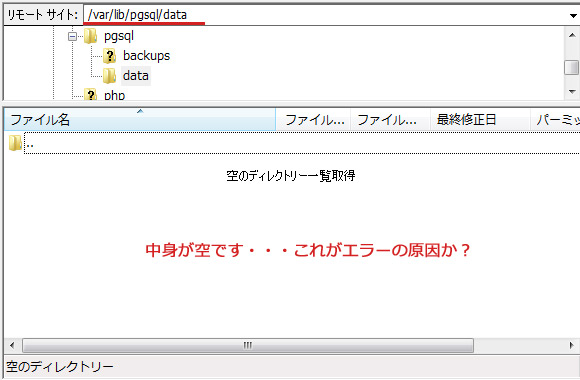Open the remote site path dropdown
Screen dimensions: 580x380
573,16
